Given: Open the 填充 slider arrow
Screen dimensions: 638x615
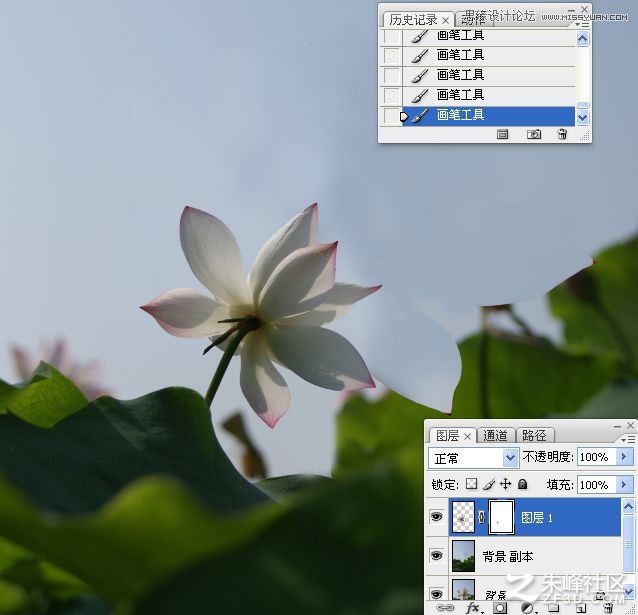Looking at the screenshot, I should (625, 485).
